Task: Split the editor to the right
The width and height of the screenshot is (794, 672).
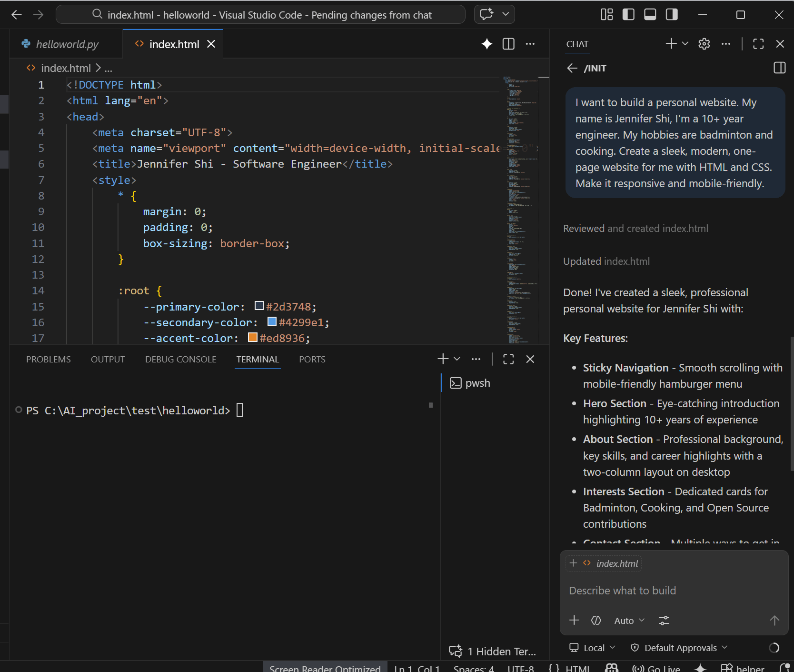Action: 508,44
